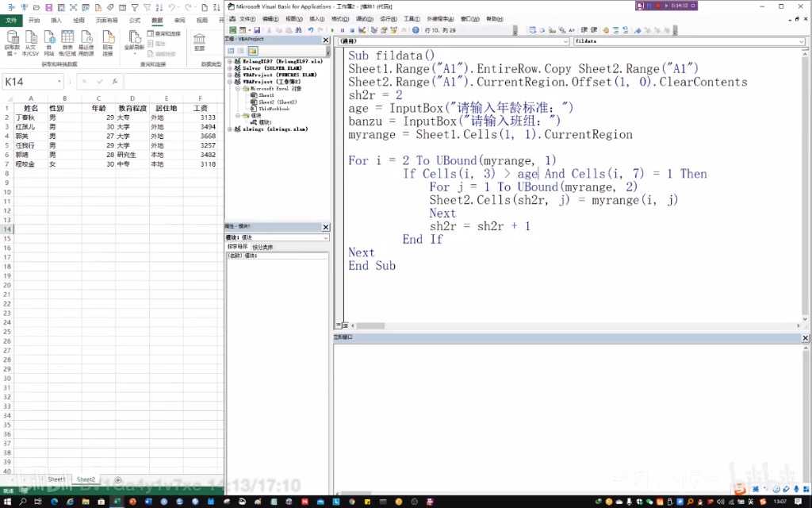This screenshot has height=508, width=812.
Task: Switch to the Excel 开始 ribbon tab
Action: click(34, 20)
